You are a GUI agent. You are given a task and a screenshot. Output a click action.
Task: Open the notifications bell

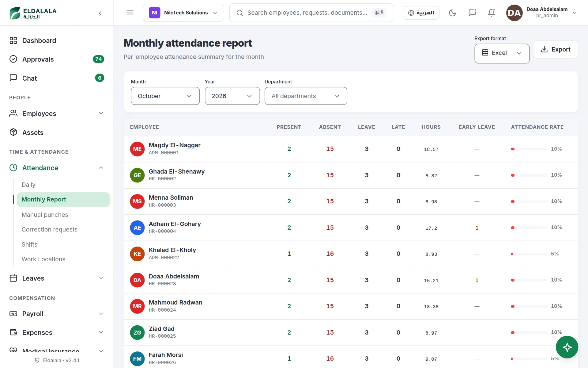coord(492,13)
